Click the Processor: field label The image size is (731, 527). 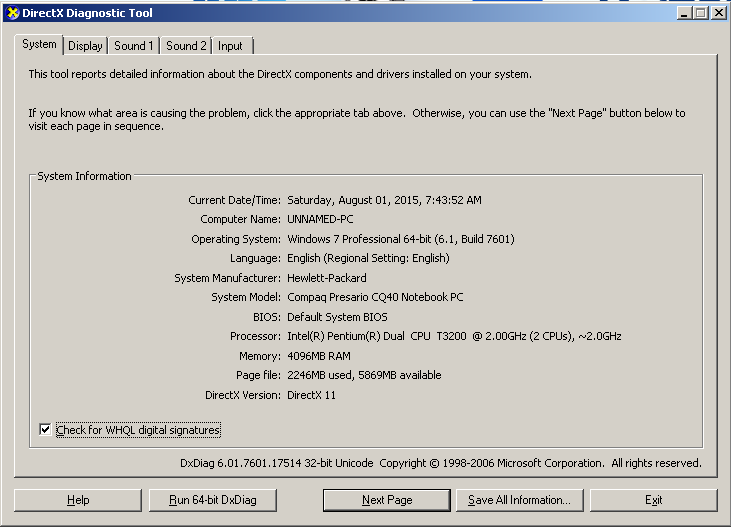(x=255, y=336)
